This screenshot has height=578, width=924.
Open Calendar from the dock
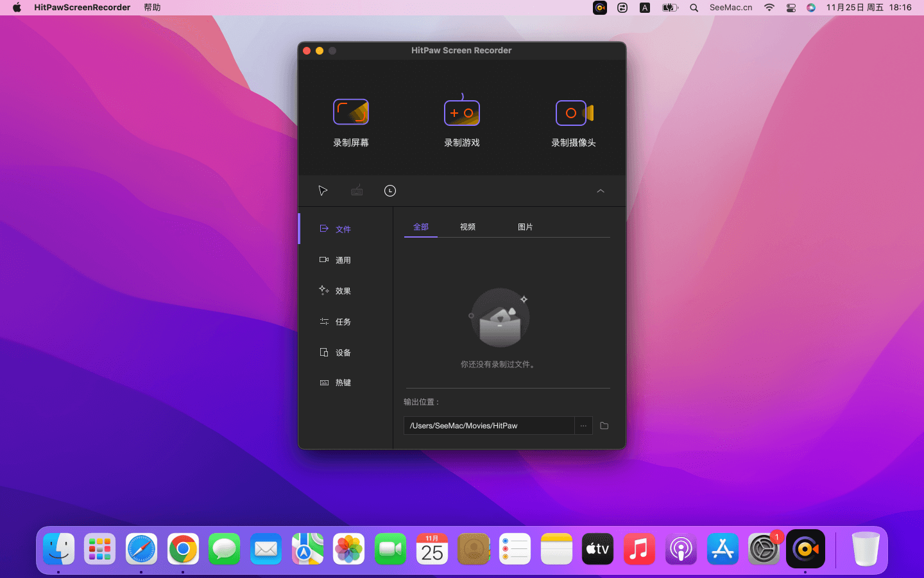coord(432,549)
